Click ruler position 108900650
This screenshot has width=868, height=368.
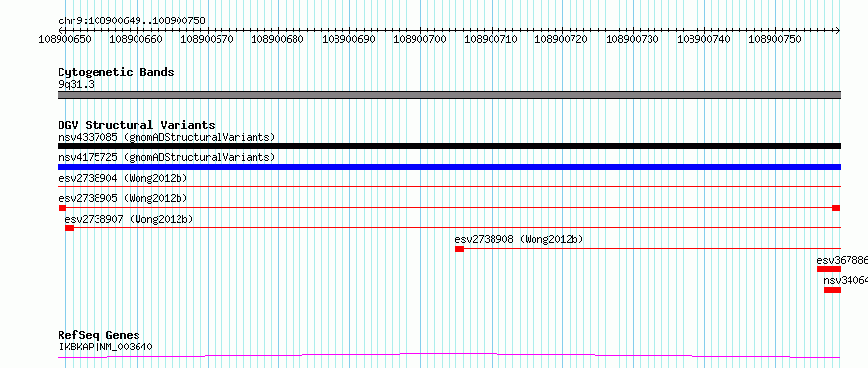64,40
